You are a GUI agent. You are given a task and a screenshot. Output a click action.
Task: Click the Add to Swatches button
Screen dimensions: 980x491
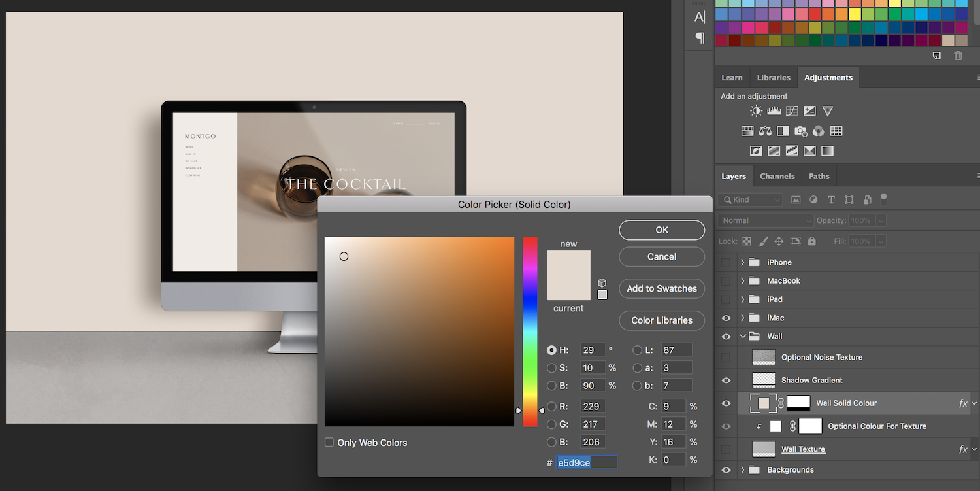661,288
